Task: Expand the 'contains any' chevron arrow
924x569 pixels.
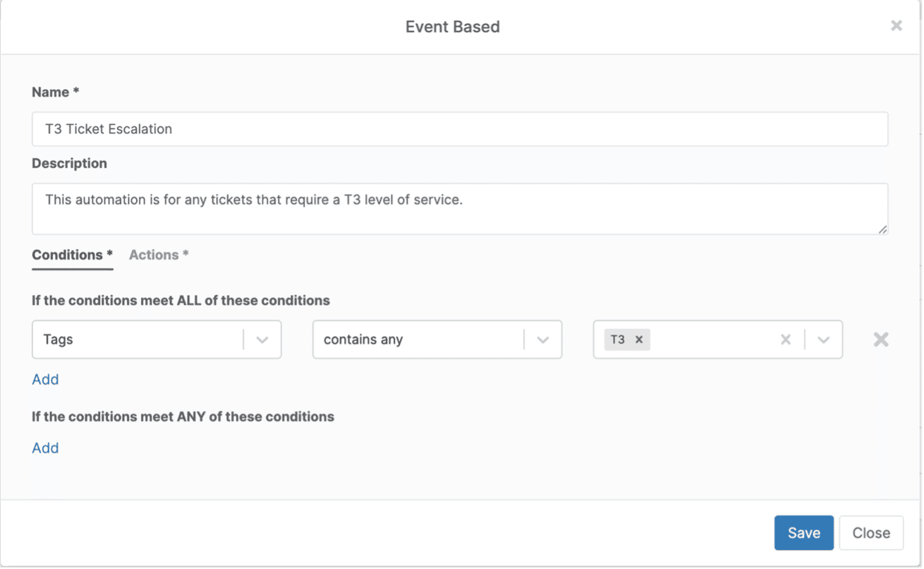Action: tap(542, 340)
